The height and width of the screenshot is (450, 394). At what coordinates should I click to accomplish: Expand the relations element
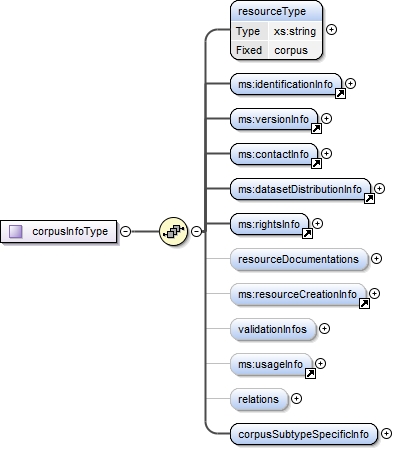pyautogui.click(x=296, y=399)
